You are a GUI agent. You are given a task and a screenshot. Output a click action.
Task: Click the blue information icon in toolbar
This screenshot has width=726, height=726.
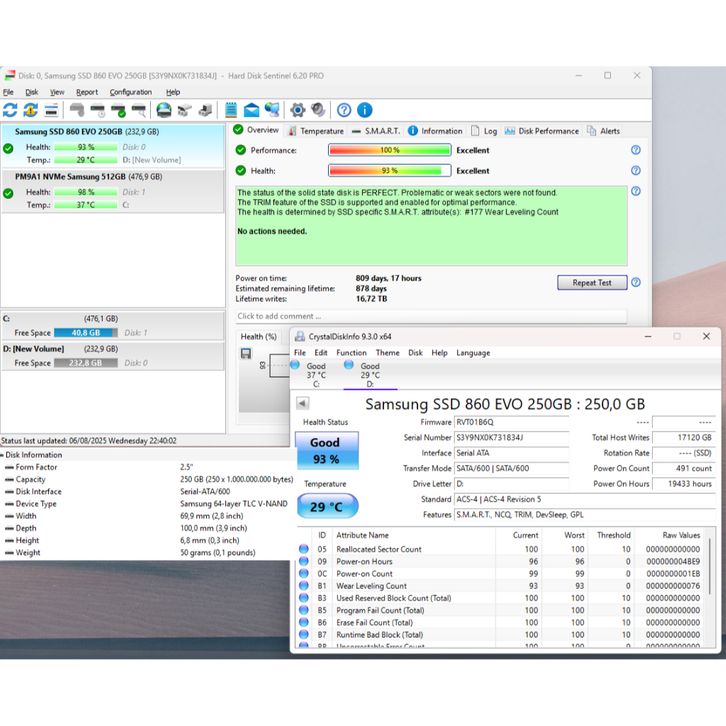(x=365, y=110)
